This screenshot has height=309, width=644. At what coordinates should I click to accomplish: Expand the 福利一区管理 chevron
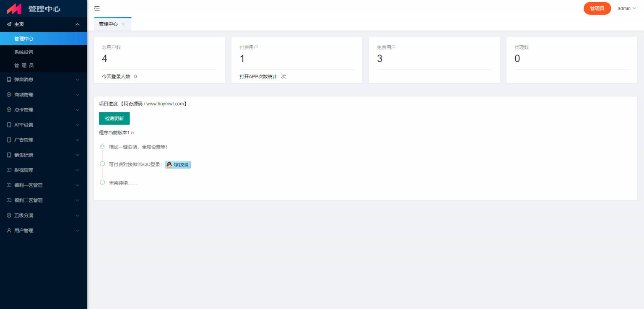[78, 185]
